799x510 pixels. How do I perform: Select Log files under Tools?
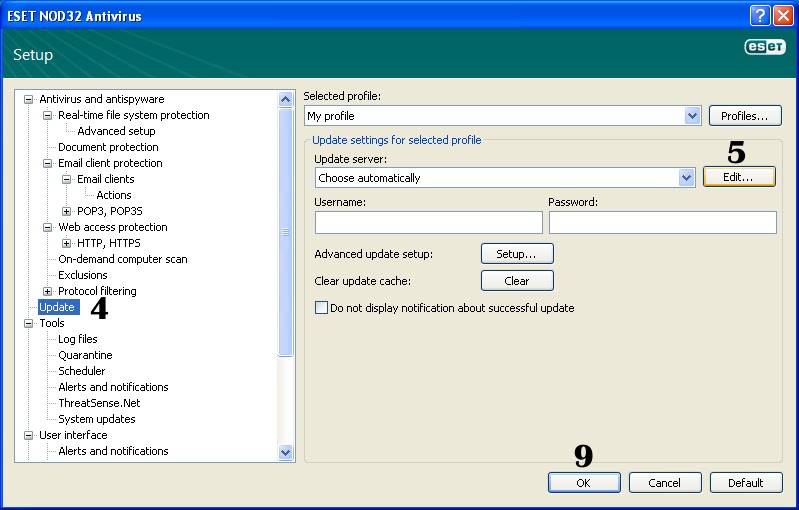pyautogui.click(x=77, y=339)
